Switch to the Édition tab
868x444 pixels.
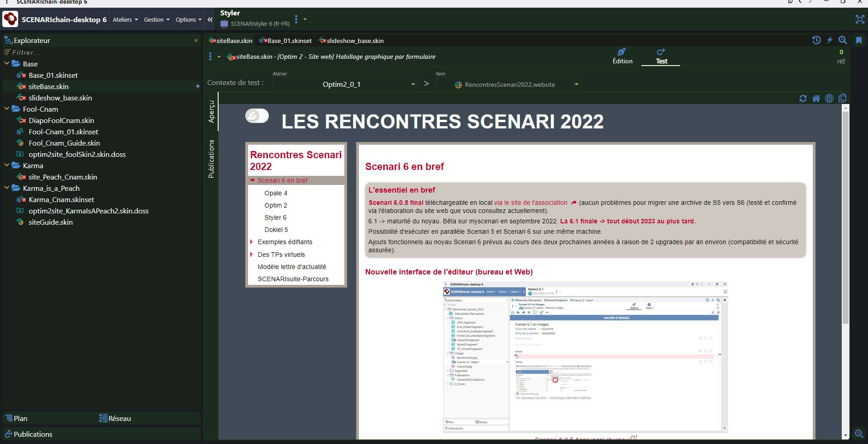[622, 57]
